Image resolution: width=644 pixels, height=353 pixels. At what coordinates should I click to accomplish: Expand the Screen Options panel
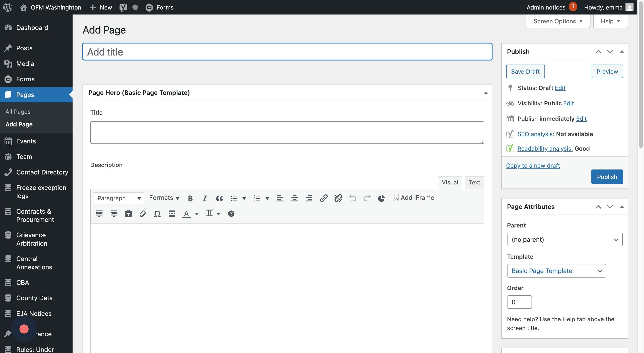558,21
